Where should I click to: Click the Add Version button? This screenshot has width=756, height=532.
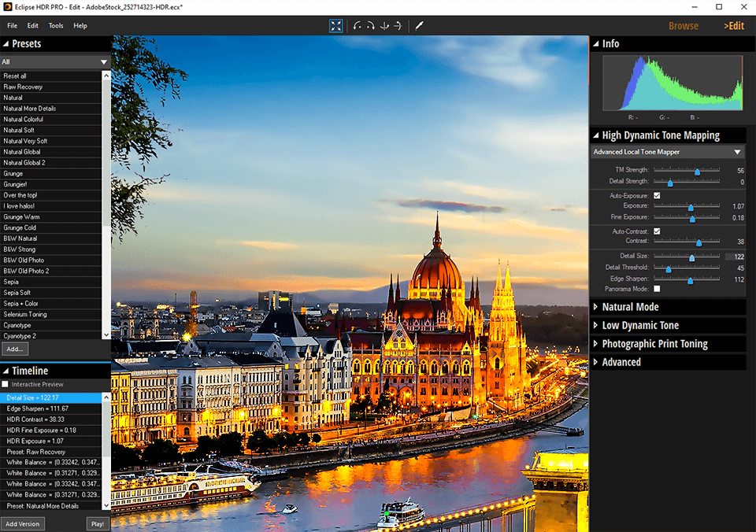23,523
